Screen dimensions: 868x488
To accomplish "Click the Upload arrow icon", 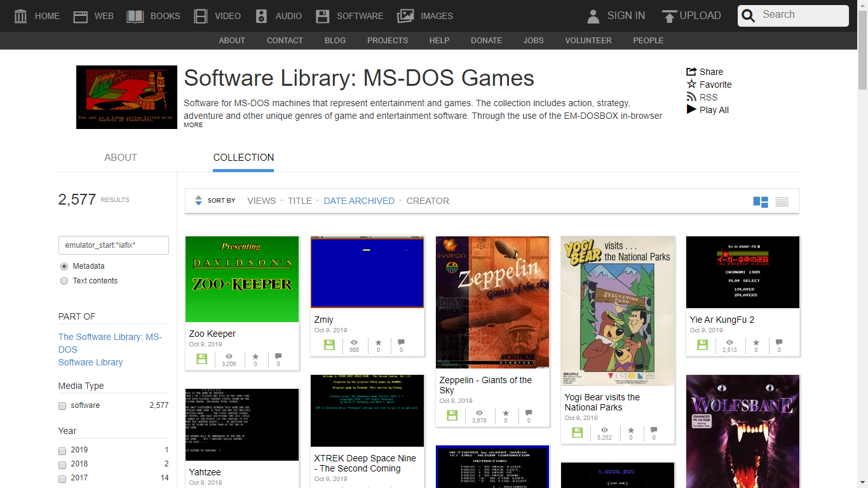I will point(669,16).
